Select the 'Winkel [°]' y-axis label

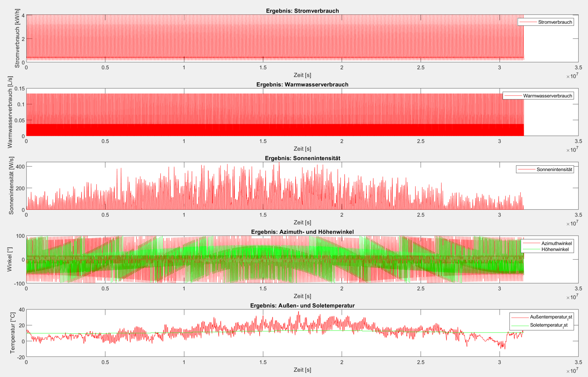[10, 259]
